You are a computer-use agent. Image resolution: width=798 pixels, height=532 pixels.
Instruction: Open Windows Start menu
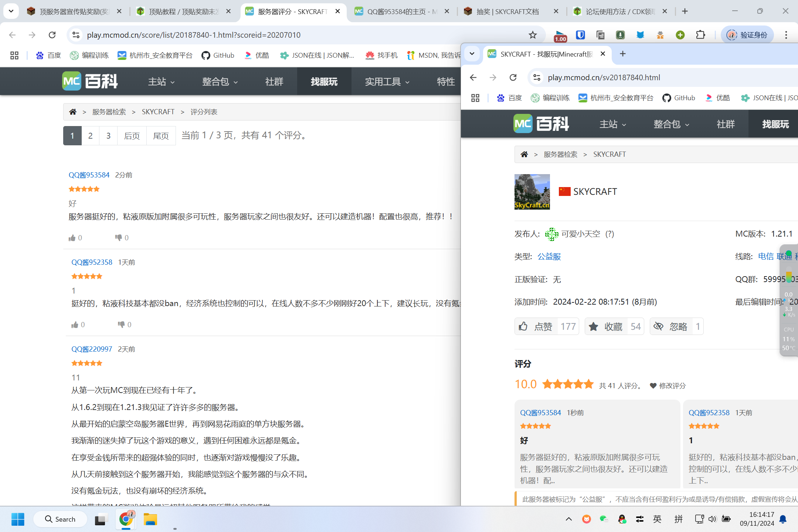18,519
